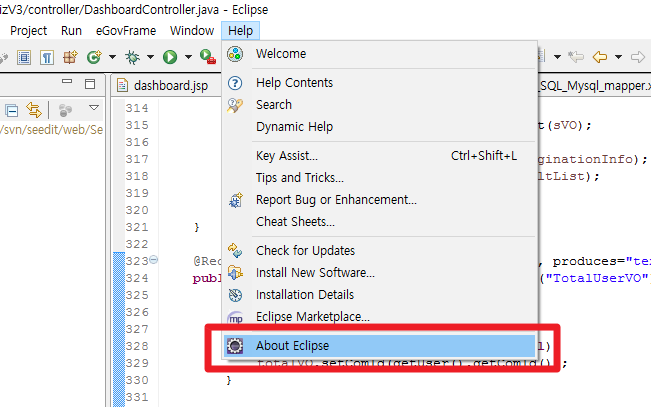Screen dimensions: 651x407
Task: Select Dynamic Help
Action: click(x=379, y=127)
